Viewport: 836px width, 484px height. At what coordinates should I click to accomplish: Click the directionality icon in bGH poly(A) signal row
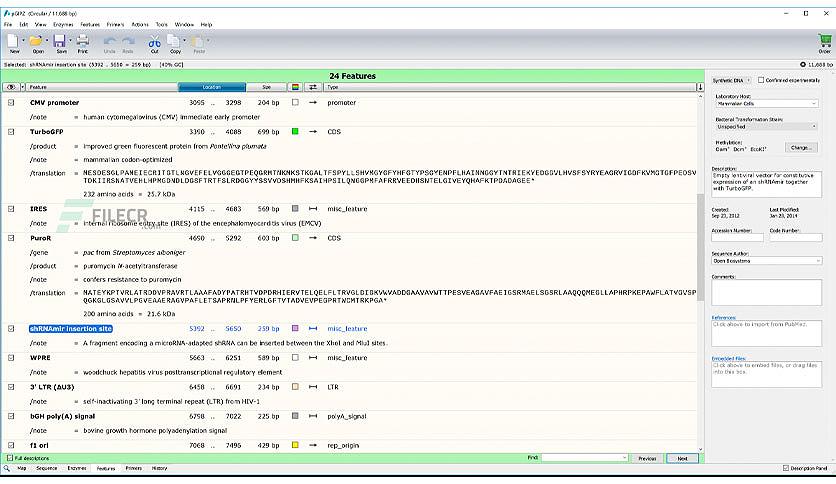(313, 416)
